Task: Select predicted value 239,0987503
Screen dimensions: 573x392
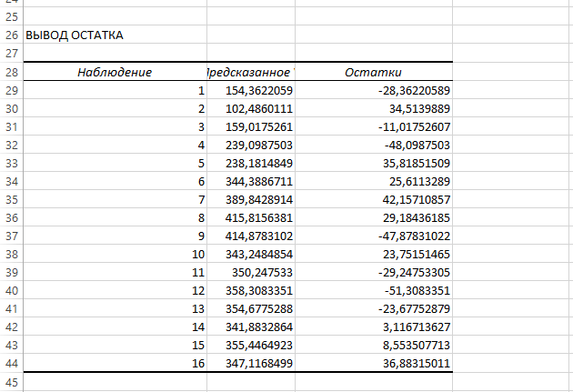Action: [x=251, y=145]
